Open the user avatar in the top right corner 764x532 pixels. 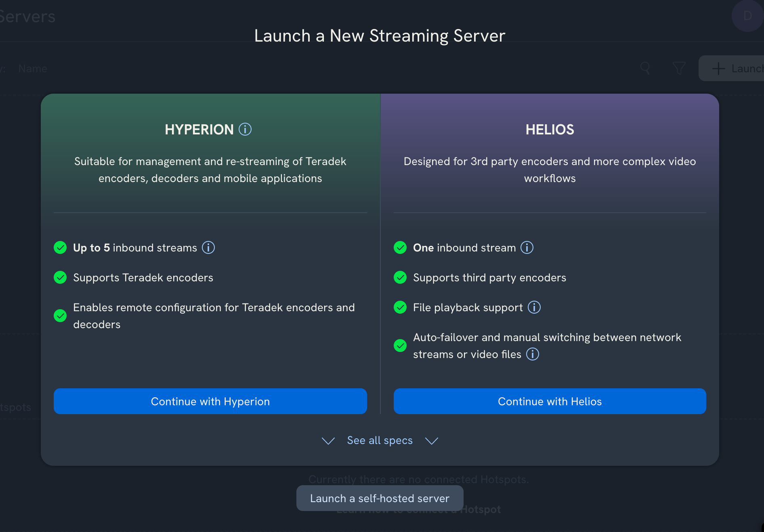[x=747, y=16]
